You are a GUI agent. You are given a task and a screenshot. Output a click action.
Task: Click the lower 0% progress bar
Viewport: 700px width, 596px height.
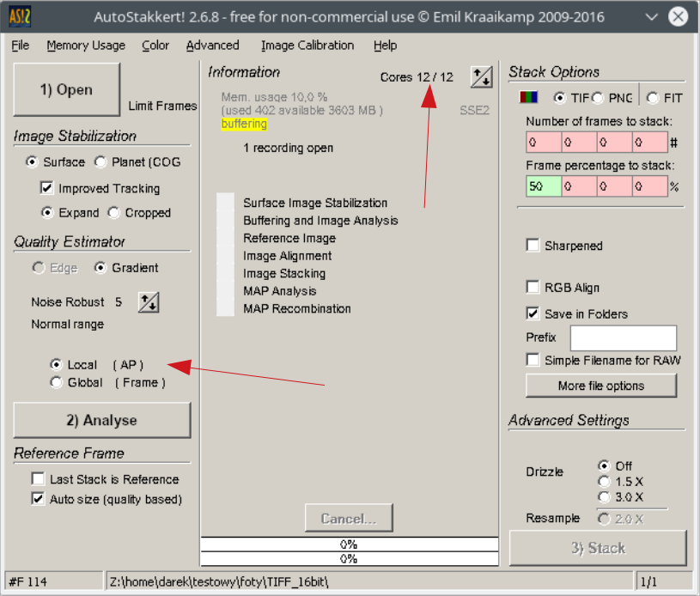click(x=350, y=558)
